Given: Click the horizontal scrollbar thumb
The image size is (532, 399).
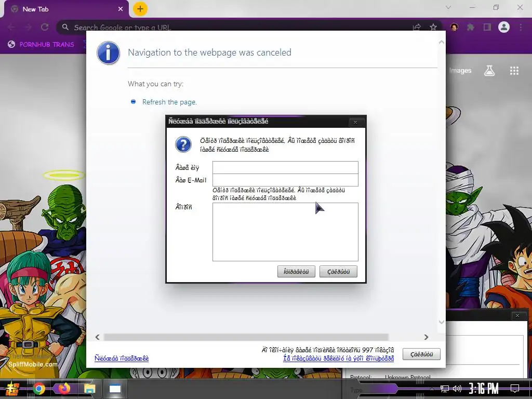Looking at the screenshot, I should (246, 337).
